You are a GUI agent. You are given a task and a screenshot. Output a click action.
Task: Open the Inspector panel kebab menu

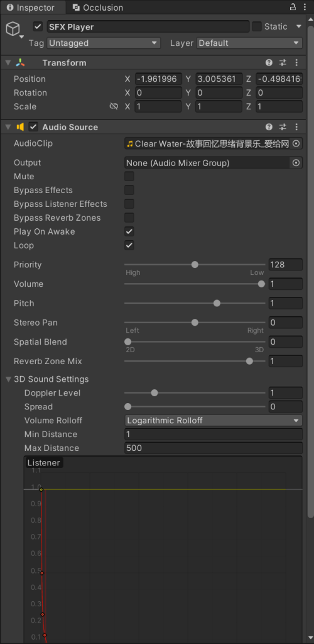pos(304,7)
